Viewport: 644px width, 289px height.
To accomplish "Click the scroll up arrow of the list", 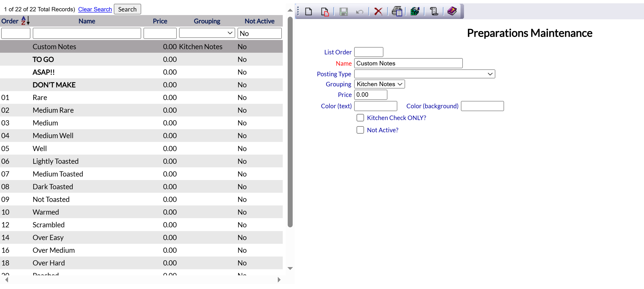I will tap(290, 10).
